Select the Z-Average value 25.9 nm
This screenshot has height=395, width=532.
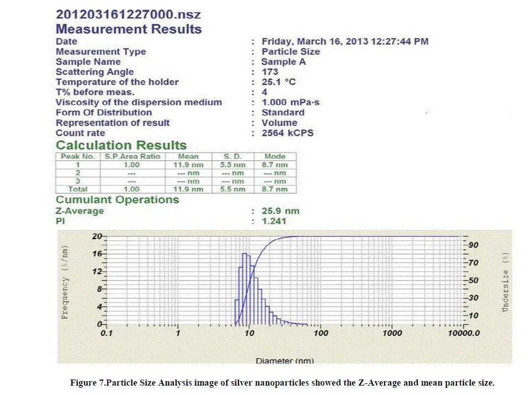click(x=280, y=211)
